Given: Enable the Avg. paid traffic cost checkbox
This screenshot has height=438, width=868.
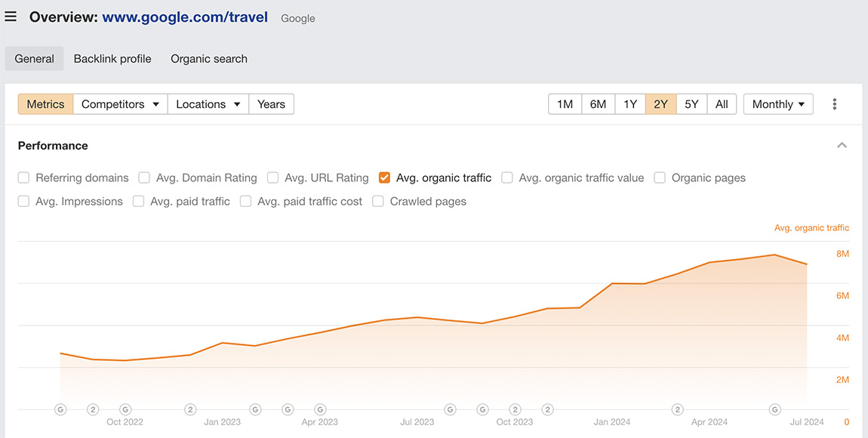Looking at the screenshot, I should [x=245, y=202].
